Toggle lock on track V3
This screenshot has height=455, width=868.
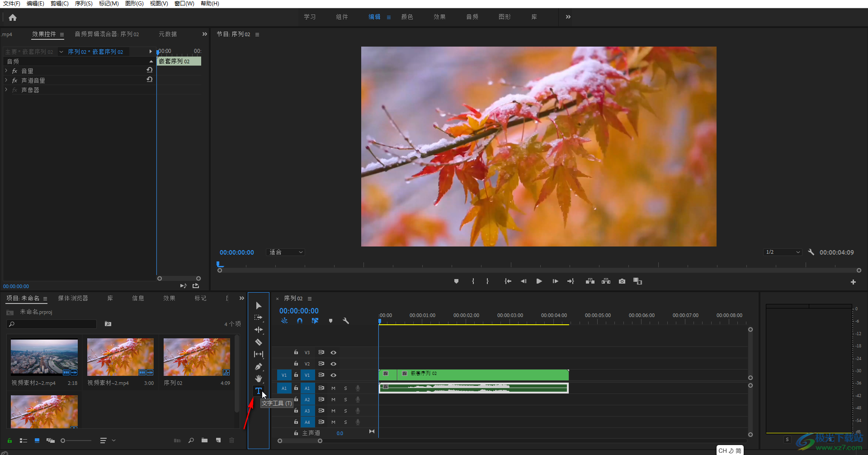(296, 352)
